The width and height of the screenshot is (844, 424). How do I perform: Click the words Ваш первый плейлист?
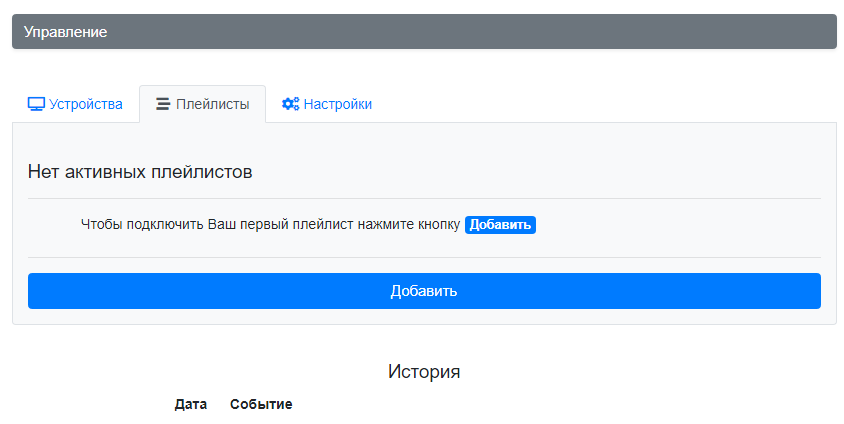click(280, 224)
